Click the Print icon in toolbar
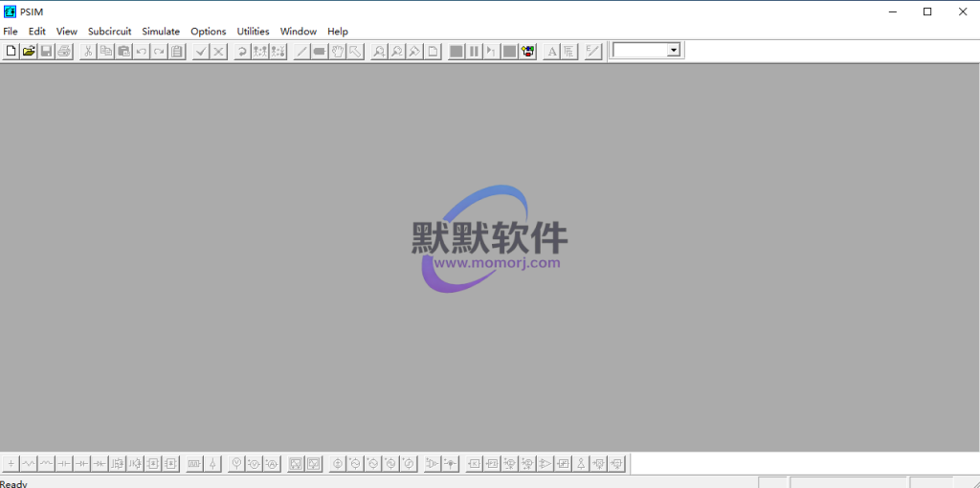The width and height of the screenshot is (980, 488). coord(64,52)
